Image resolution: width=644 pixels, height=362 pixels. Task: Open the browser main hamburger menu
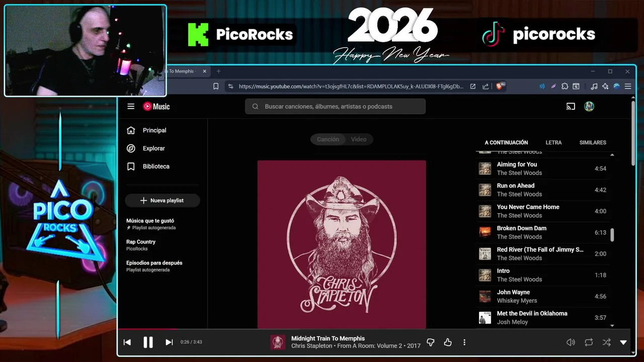click(x=628, y=86)
